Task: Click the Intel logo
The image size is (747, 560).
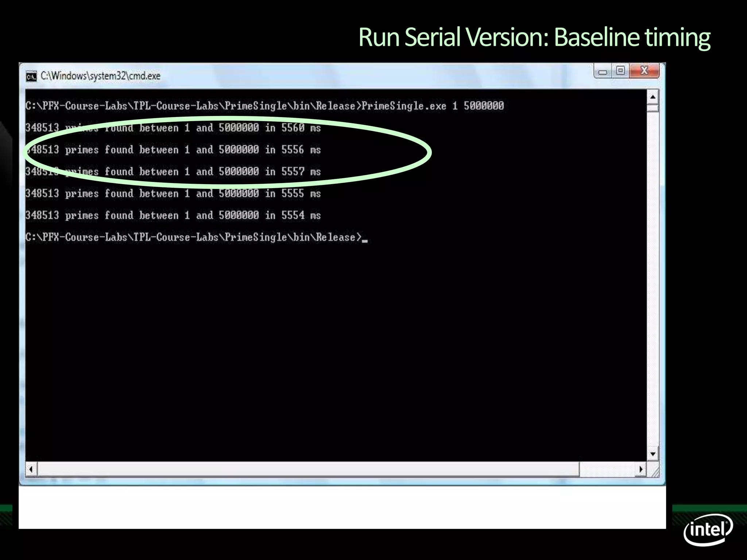Action: [x=708, y=529]
